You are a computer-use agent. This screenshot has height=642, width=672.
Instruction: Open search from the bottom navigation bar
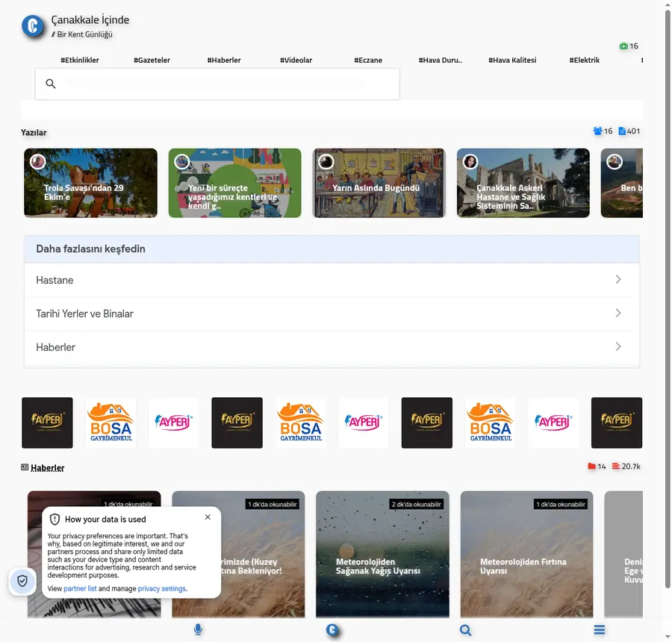pyautogui.click(x=465, y=630)
